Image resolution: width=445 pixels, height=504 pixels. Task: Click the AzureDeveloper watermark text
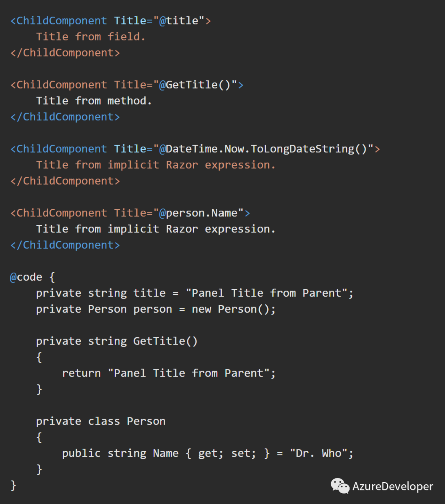(393, 486)
